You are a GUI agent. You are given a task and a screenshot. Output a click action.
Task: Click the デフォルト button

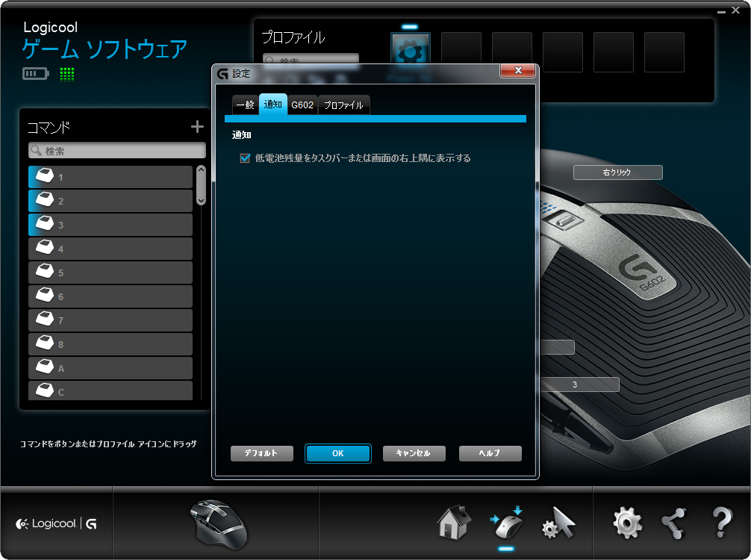tap(262, 453)
